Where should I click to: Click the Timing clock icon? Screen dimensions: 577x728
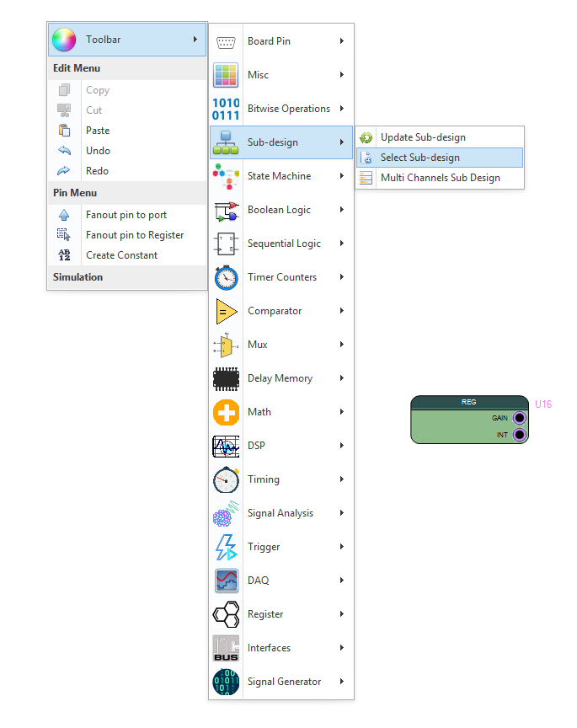226,479
